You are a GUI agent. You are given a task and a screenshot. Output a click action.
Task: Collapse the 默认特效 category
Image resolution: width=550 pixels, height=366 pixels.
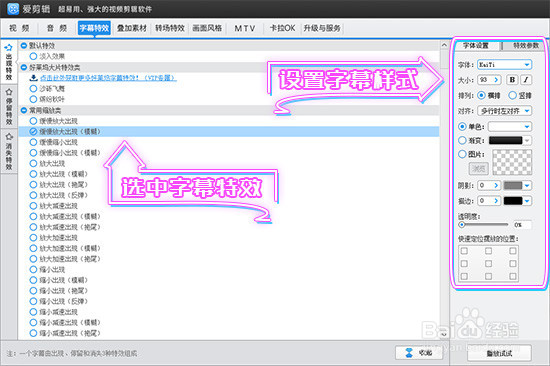coord(24,46)
